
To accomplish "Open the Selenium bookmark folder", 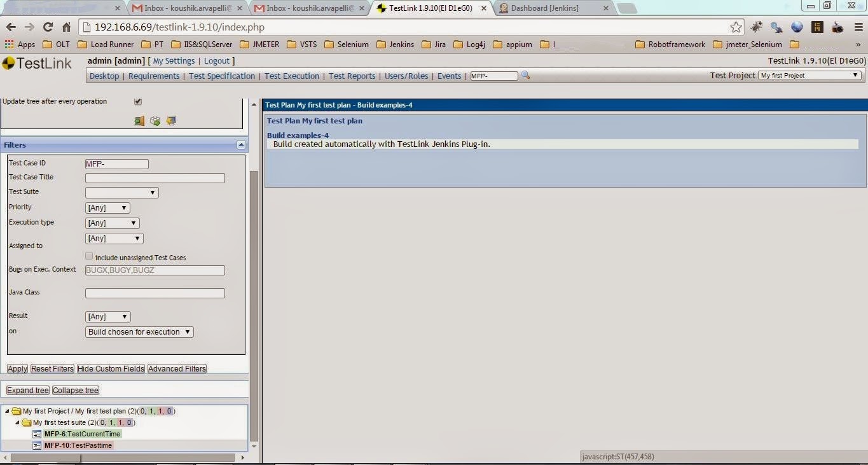I will click(x=346, y=45).
